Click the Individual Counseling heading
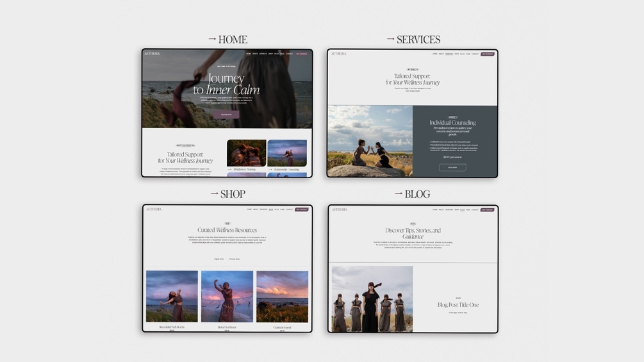 click(x=452, y=122)
